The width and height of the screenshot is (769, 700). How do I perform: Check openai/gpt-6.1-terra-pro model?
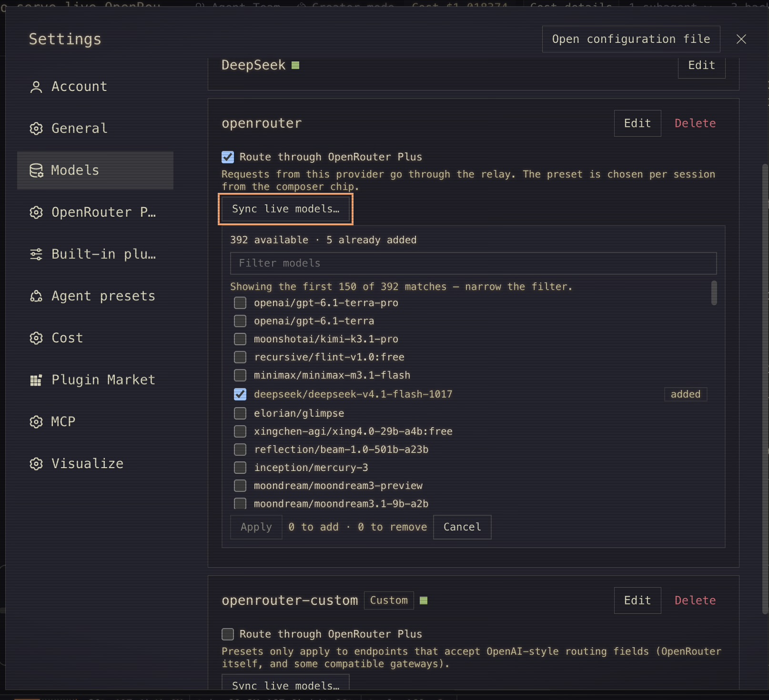click(x=240, y=303)
